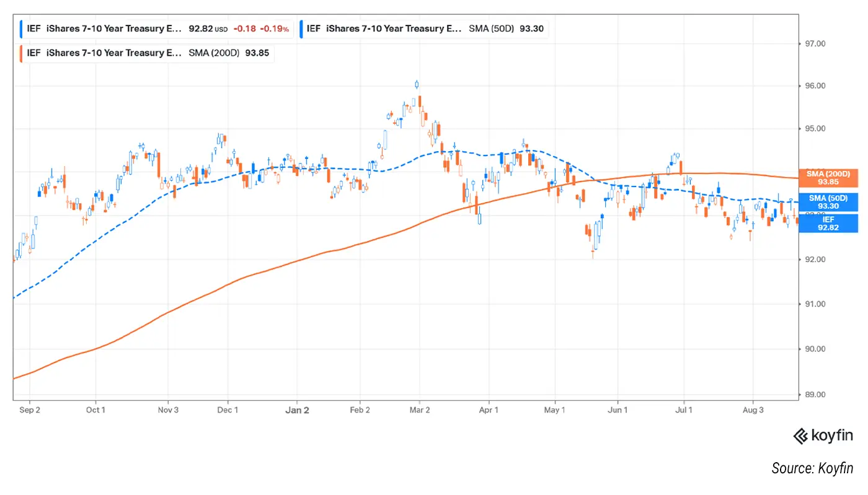Viewport: 868px width, 495px height.
Task: Click the 92.00 price axis label
Action: [815, 259]
